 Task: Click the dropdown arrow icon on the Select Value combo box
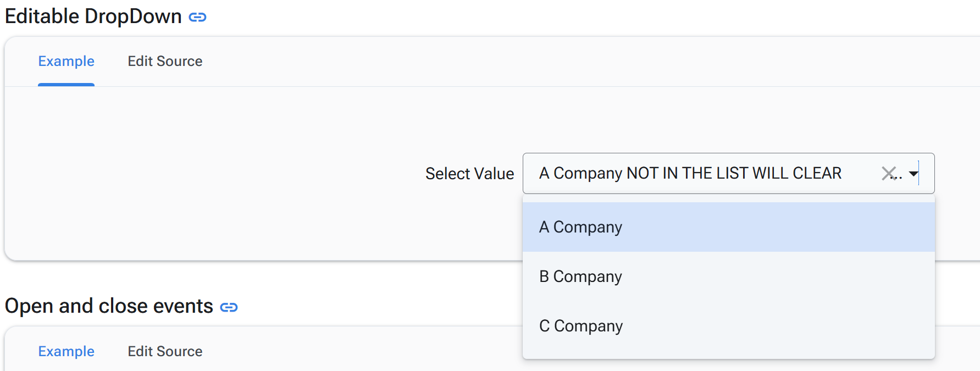tap(913, 173)
